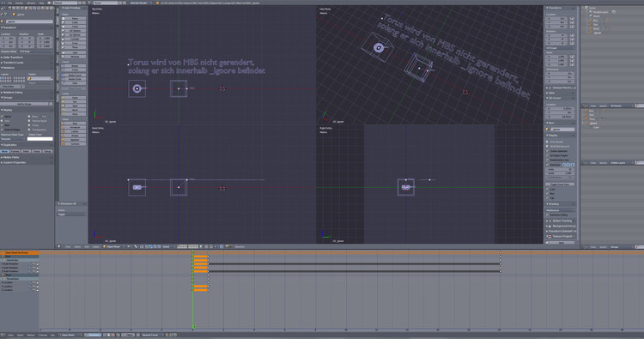Add a Point lamp

click(x=74, y=98)
